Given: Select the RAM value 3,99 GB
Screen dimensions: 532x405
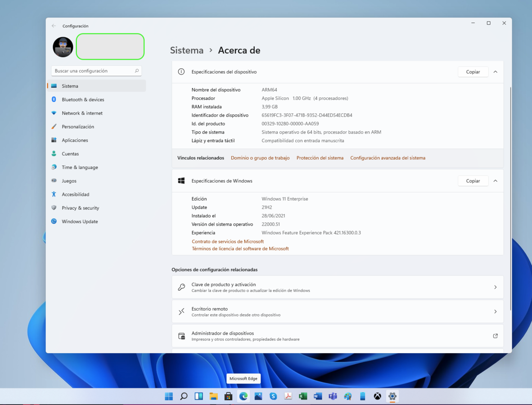Looking at the screenshot, I should (270, 107).
